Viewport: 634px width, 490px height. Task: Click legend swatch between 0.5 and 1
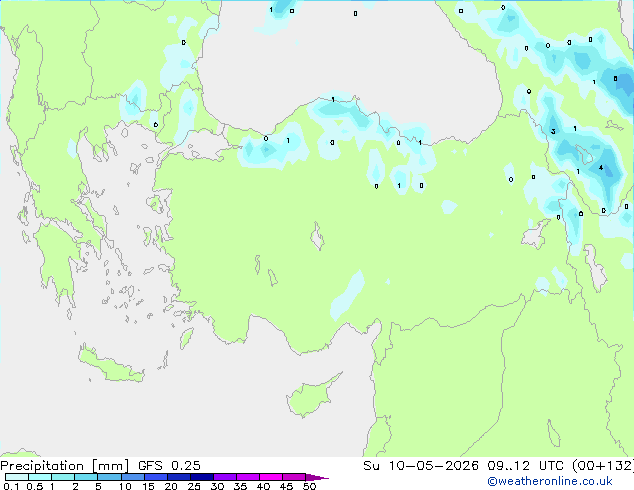(x=40, y=477)
